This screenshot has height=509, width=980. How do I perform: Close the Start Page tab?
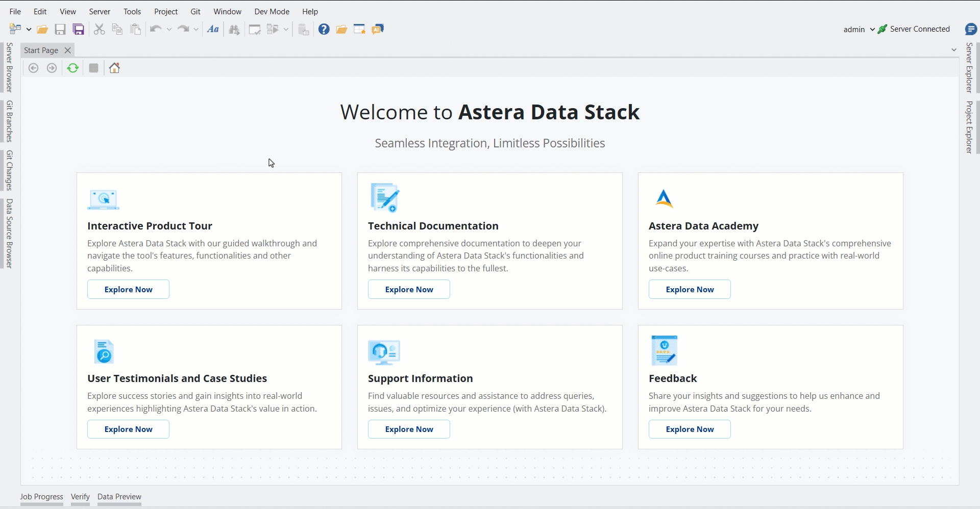pyautogui.click(x=67, y=50)
